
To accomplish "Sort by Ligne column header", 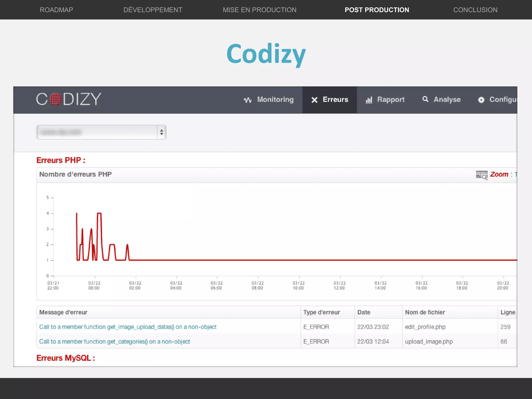I will [x=508, y=312].
